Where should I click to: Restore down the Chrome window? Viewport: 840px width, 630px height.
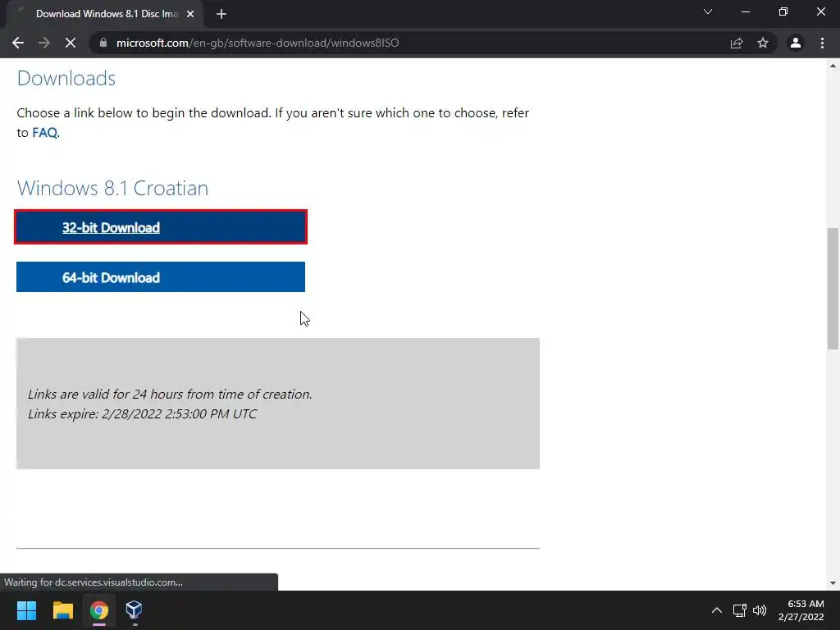[783, 11]
